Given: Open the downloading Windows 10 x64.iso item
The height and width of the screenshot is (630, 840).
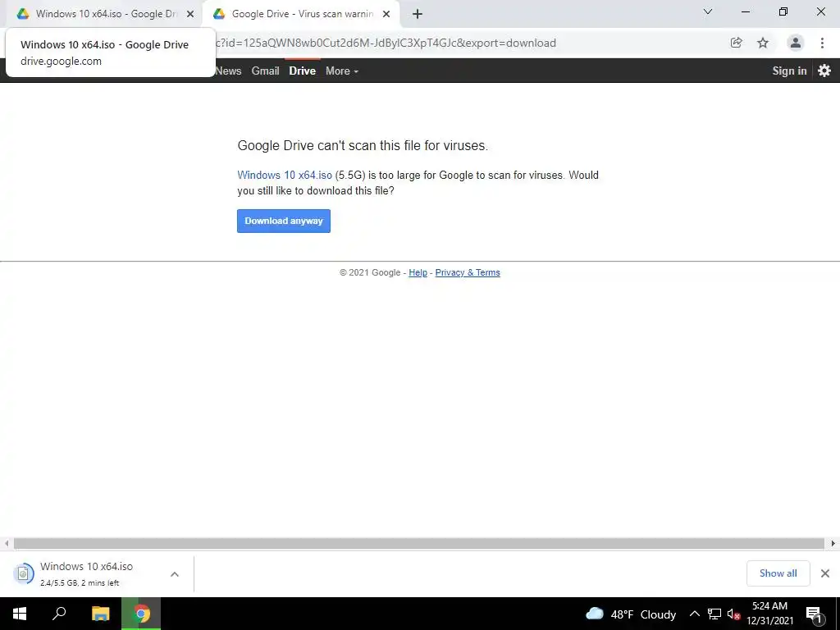Looking at the screenshot, I should [86, 573].
